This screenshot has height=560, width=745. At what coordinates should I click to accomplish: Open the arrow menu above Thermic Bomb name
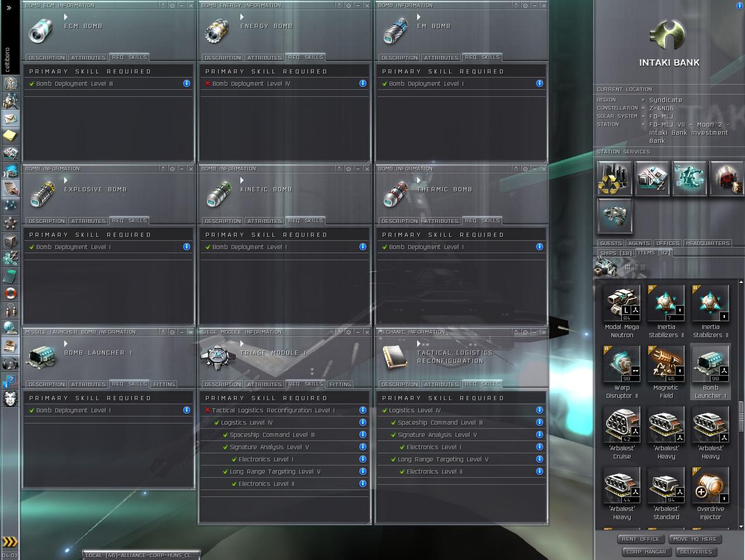419,180
